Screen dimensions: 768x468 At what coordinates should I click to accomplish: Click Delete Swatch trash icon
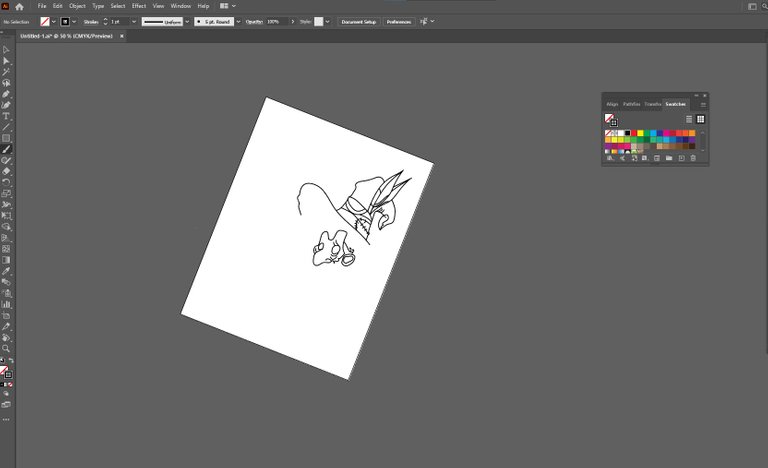click(693, 158)
